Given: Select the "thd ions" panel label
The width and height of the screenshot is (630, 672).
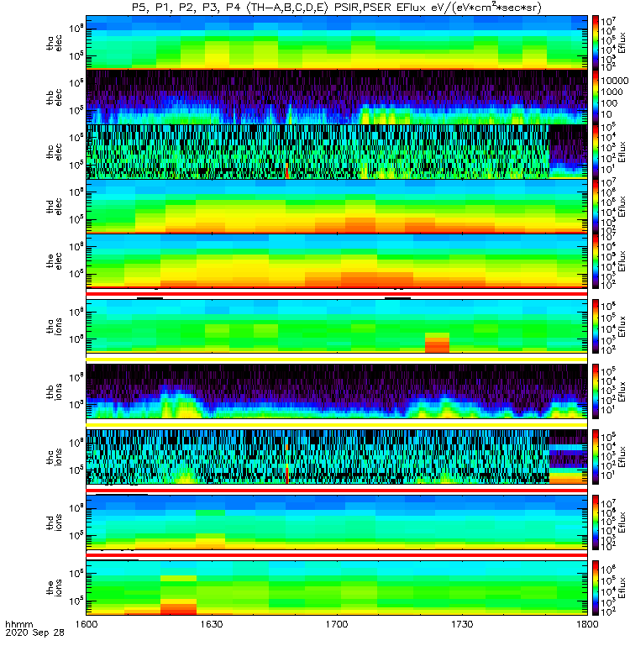Looking at the screenshot, I should click(x=55, y=522).
